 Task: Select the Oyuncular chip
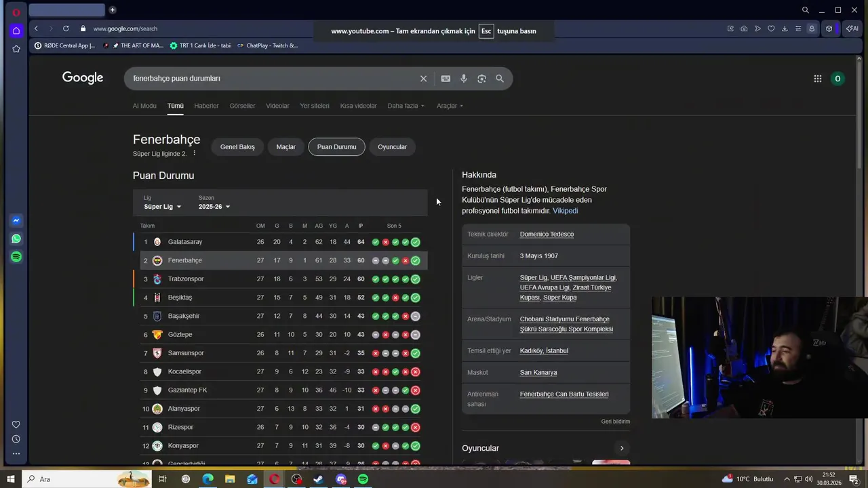tap(392, 147)
